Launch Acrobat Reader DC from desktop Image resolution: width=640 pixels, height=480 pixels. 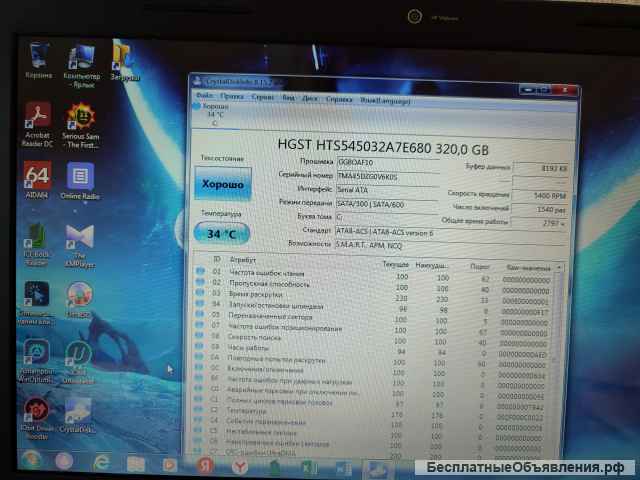click(x=38, y=124)
